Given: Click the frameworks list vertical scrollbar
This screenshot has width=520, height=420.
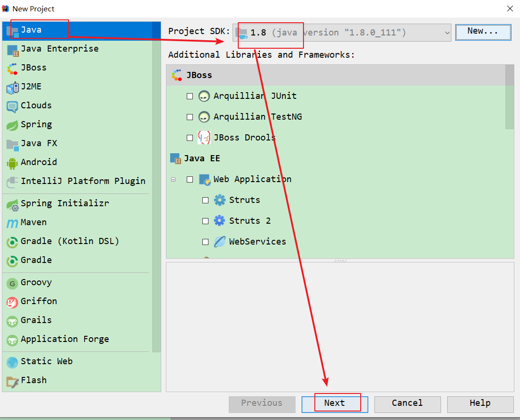Looking at the screenshot, I should (510, 97).
